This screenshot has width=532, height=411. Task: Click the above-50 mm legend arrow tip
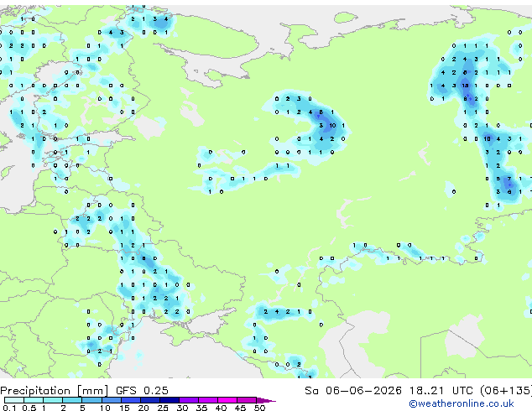point(266,400)
